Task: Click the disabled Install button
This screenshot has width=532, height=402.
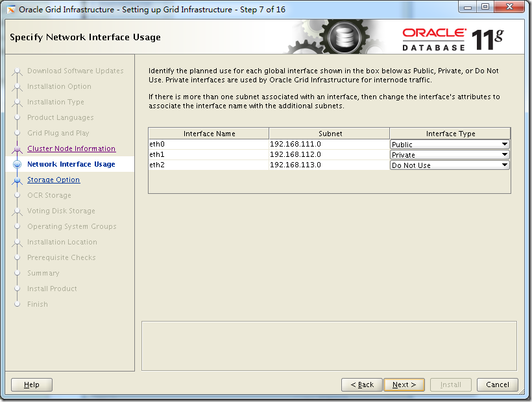Action: [x=450, y=384]
